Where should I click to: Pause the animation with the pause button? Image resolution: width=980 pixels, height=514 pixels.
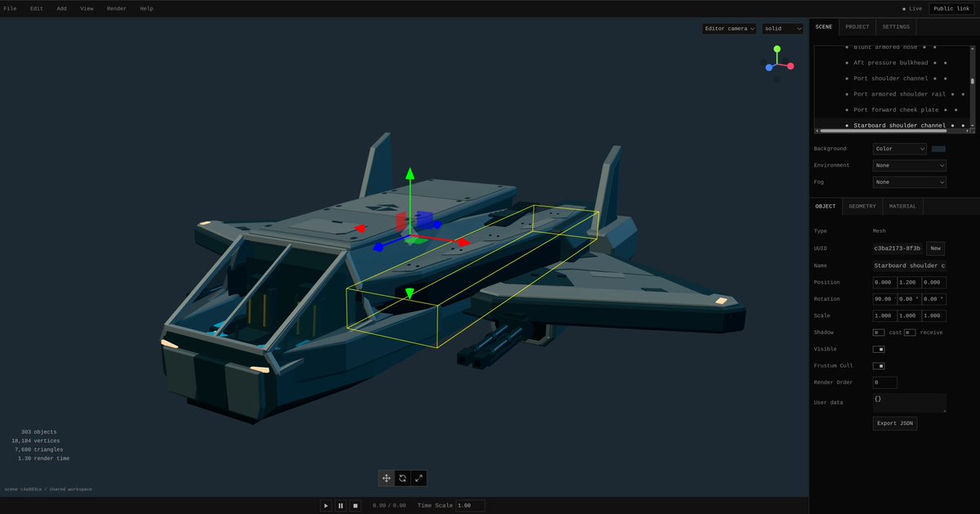click(341, 506)
